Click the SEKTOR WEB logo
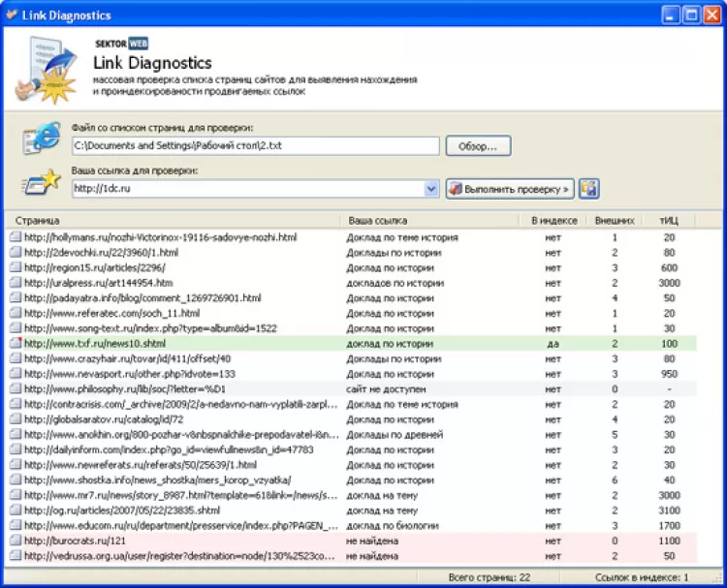 (121, 44)
